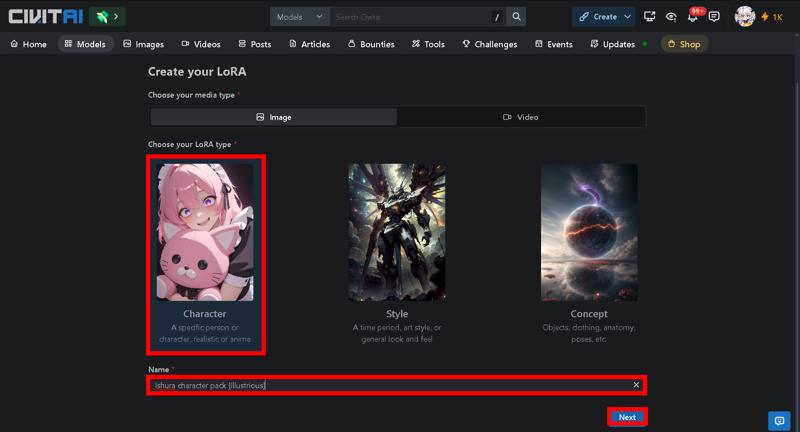Expand the Create dropdown arrow
Viewport: 800px width, 432px height.
(628, 17)
